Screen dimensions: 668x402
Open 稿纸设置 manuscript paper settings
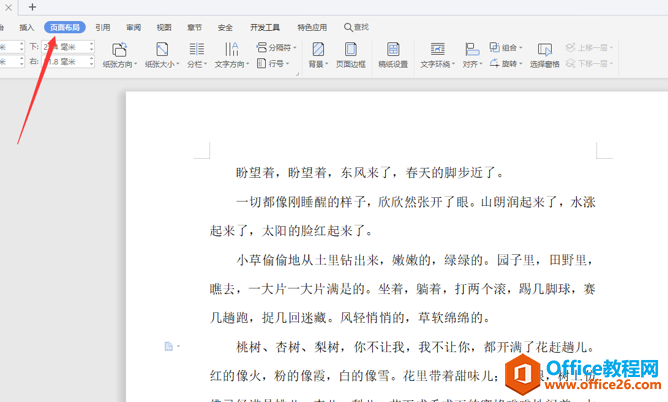coord(393,55)
